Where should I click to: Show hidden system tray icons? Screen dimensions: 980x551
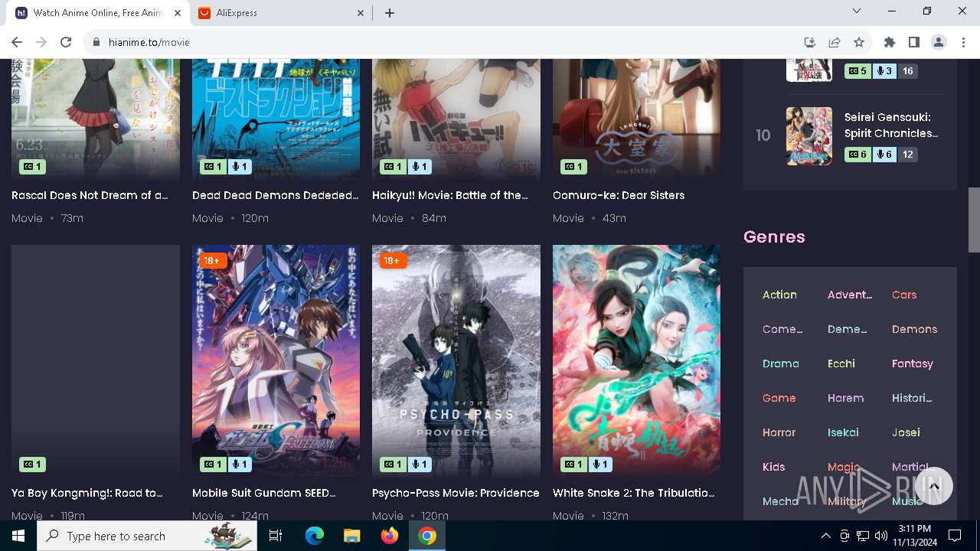(x=825, y=536)
